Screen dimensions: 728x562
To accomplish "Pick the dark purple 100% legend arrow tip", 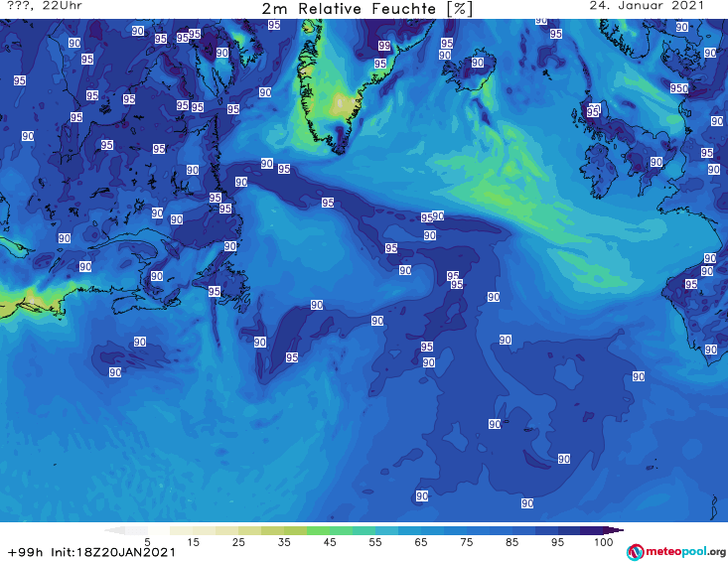I will pos(614,530).
